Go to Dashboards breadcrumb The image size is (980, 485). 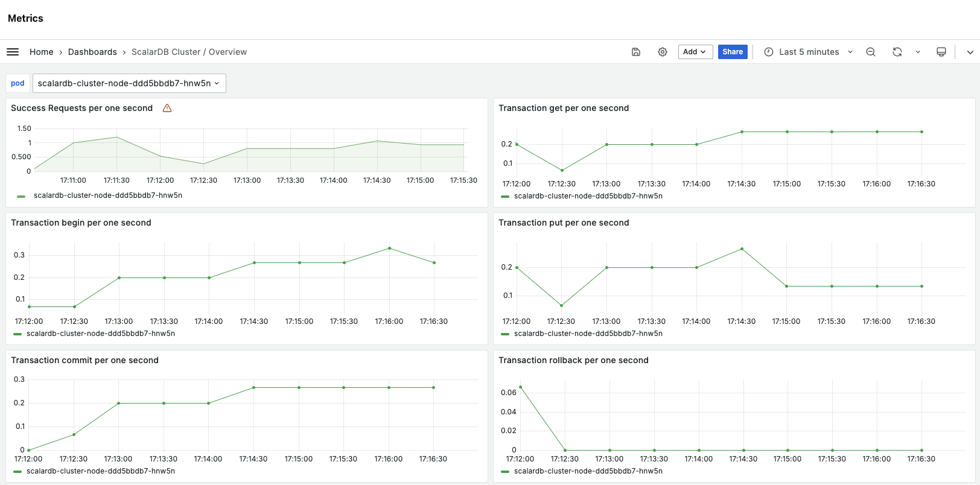click(92, 52)
